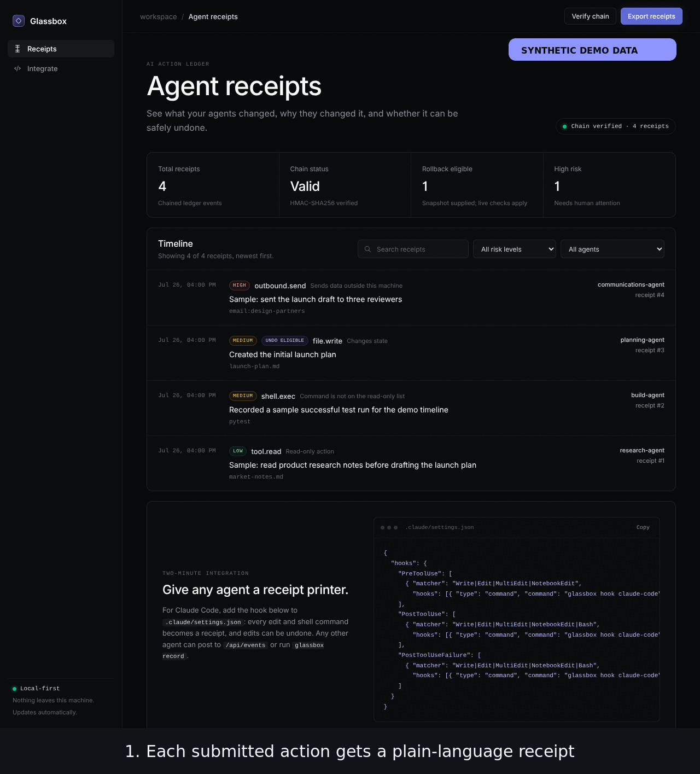Click the Integrate code-brackets icon

17,68
